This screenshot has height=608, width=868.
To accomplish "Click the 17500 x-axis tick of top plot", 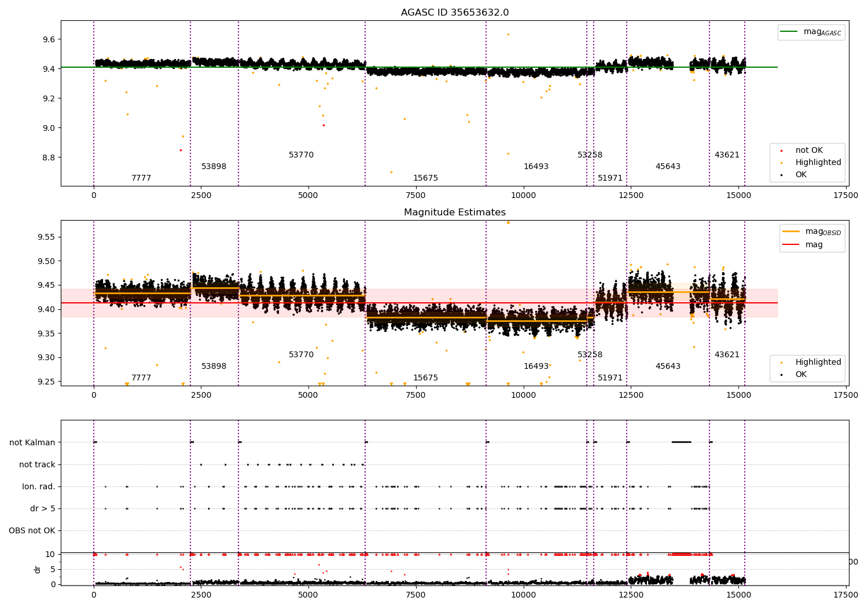I will point(846,196).
